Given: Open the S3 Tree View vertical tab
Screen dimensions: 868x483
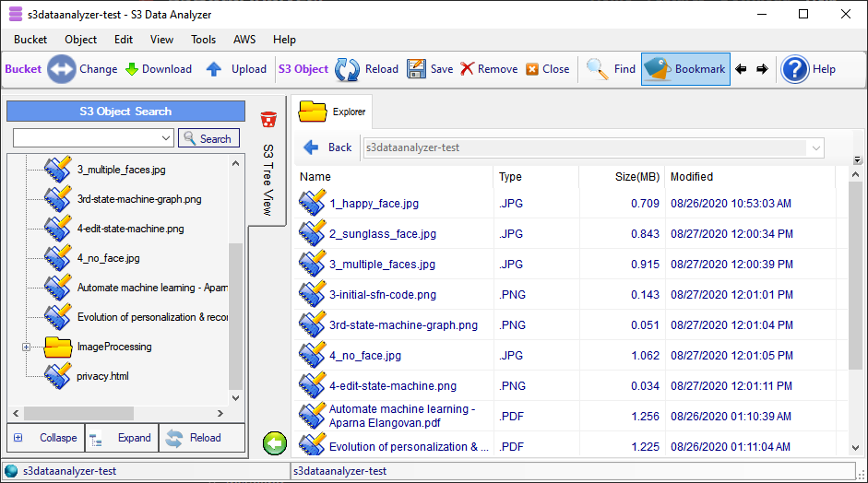Looking at the screenshot, I should (268, 180).
